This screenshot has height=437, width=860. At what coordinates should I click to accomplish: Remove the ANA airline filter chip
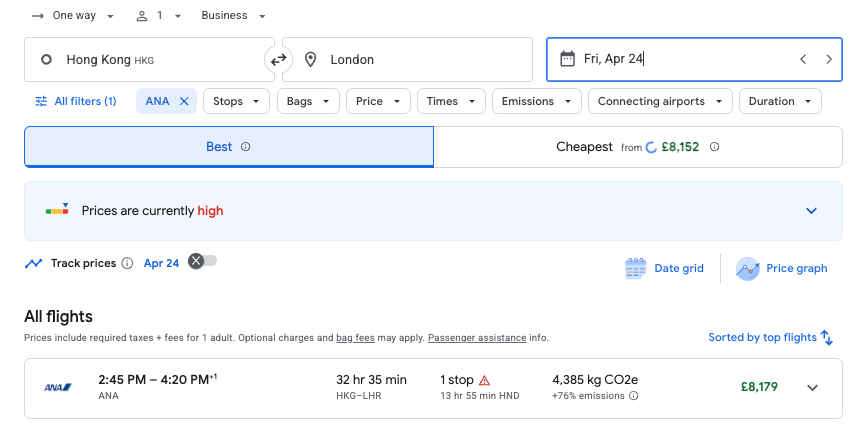pyautogui.click(x=184, y=101)
